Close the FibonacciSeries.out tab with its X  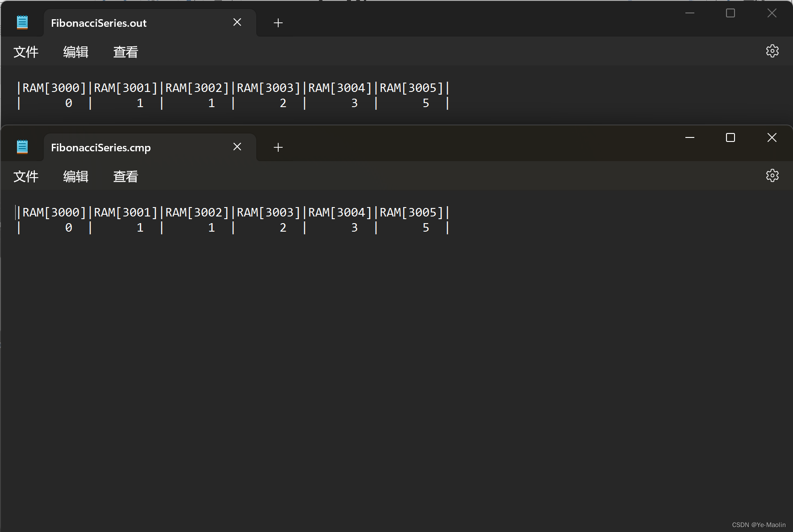237,22
